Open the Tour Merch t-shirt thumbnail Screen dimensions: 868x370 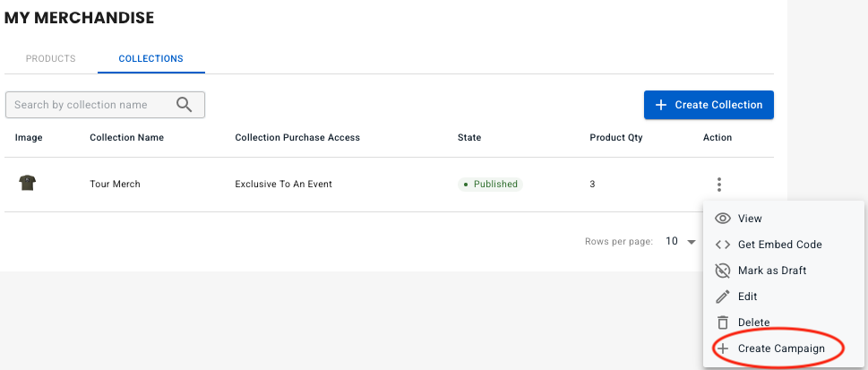coord(27,184)
